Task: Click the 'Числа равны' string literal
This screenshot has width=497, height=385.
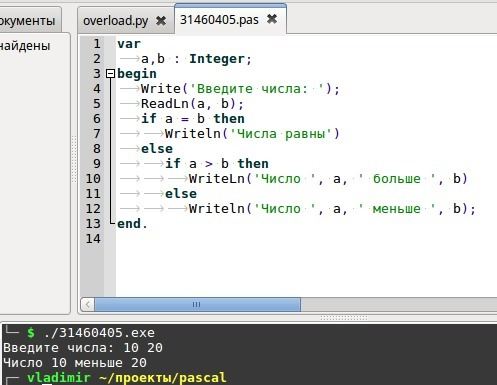Action: 281,134
